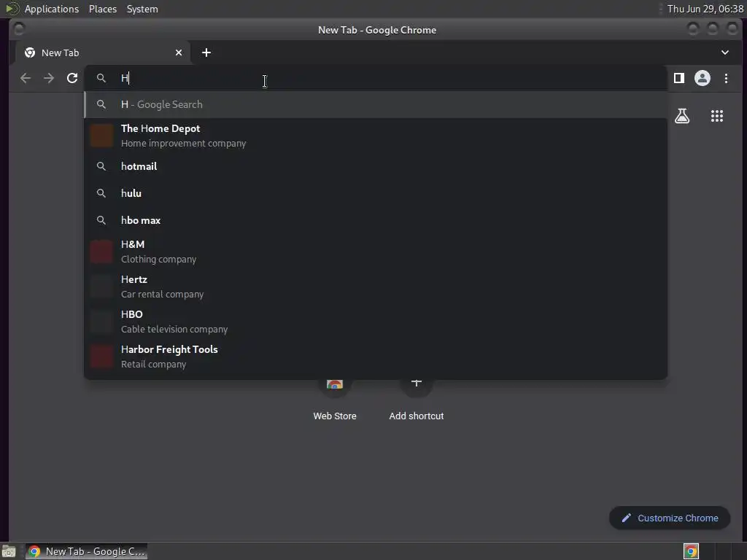This screenshot has width=747, height=560.
Task: Click the Chrome tray icon in the bottom panel
Action: (692, 551)
